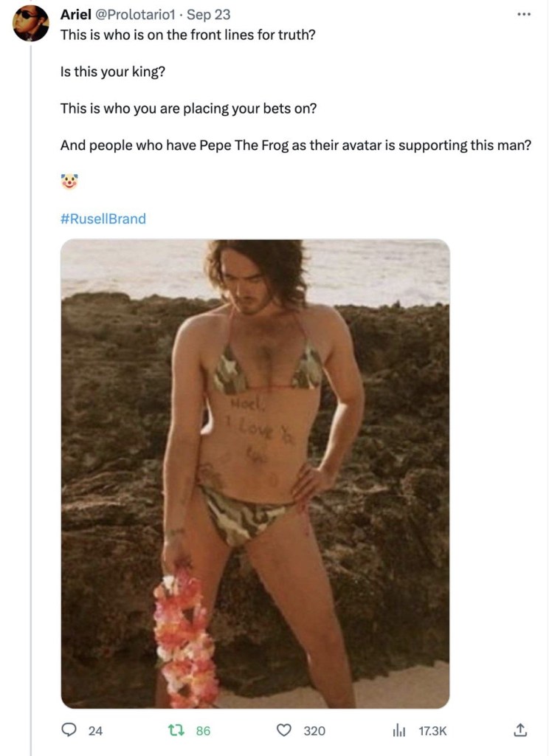Follow the #RusellBrand hashtag
552x756 pixels.
(103, 219)
